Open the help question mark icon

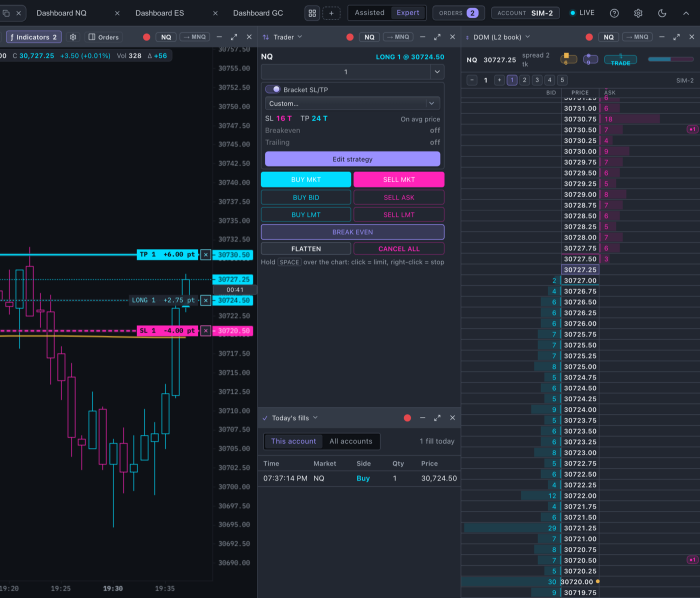[614, 13]
